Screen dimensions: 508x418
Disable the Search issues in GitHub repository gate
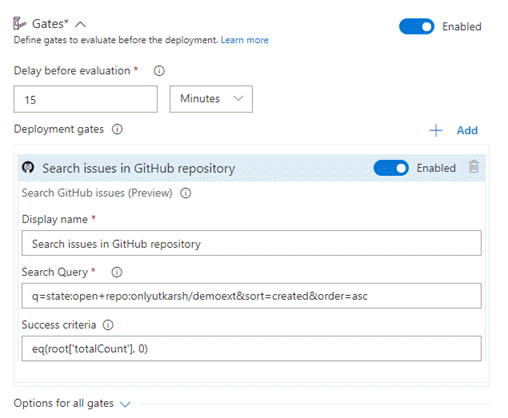[391, 168]
